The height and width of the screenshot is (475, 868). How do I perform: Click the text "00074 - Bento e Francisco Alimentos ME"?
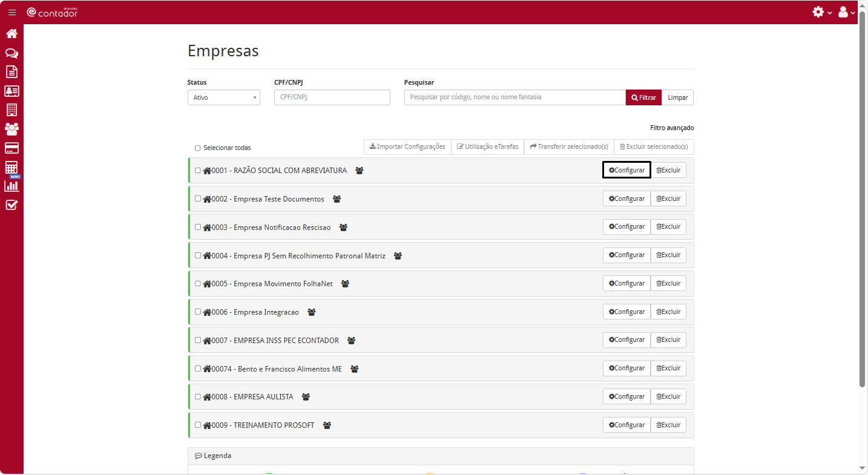(277, 369)
